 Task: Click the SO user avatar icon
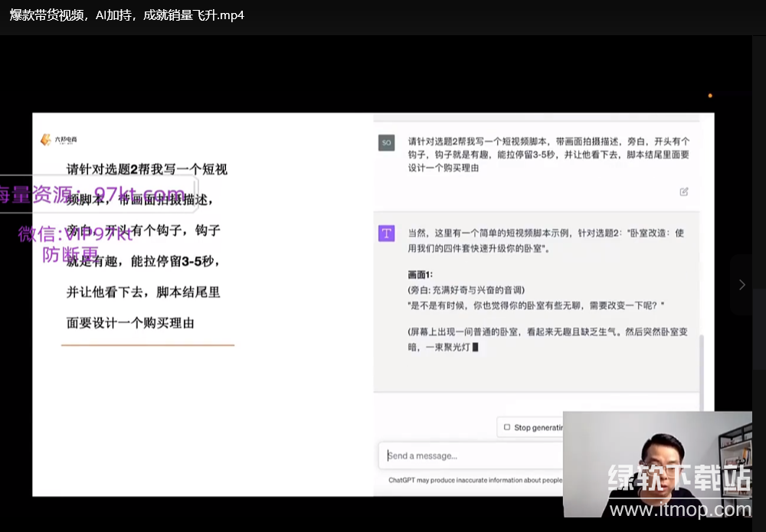click(x=387, y=142)
